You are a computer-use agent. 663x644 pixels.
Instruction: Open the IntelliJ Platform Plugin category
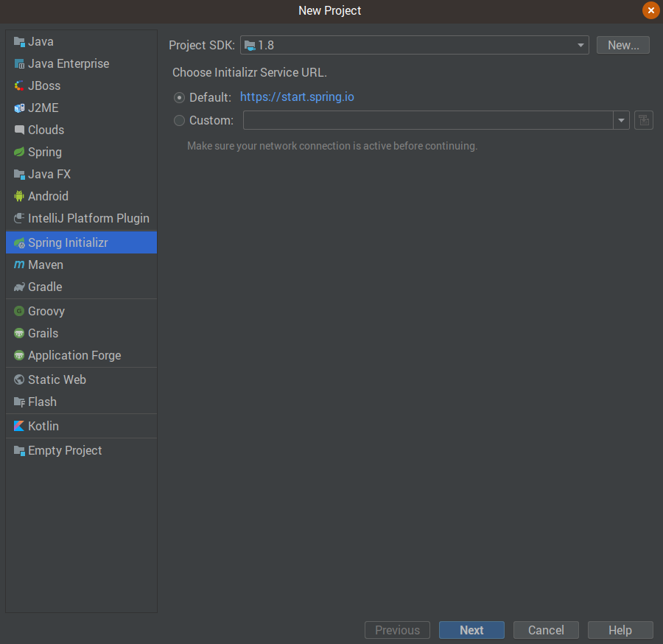click(x=88, y=218)
